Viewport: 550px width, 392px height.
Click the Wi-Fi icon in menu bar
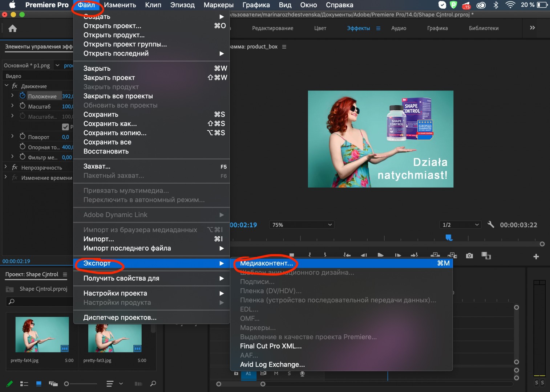[510, 5]
